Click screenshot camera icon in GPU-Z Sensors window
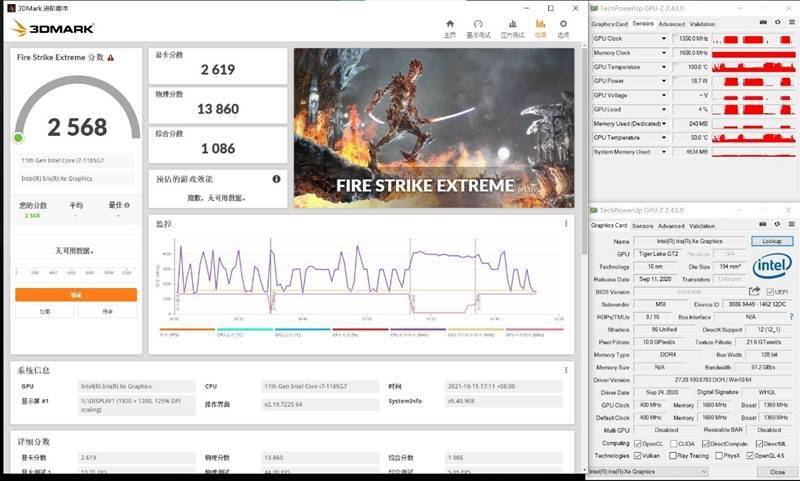800x481 pixels. pyautogui.click(x=763, y=22)
